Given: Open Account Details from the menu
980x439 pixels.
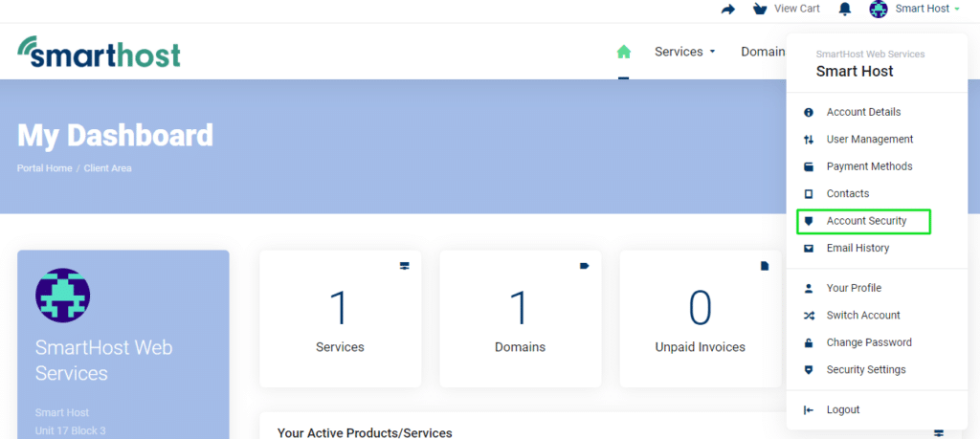Looking at the screenshot, I should click(864, 113).
